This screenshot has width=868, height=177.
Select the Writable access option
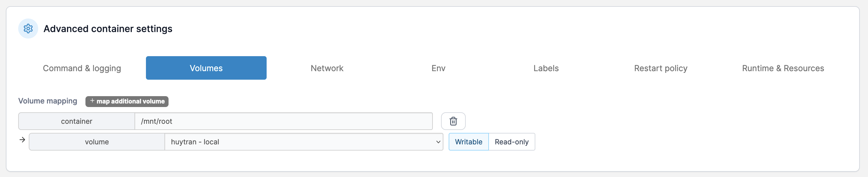468,142
